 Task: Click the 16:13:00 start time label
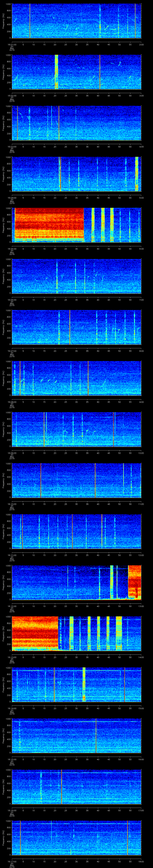click(x=12, y=657)
